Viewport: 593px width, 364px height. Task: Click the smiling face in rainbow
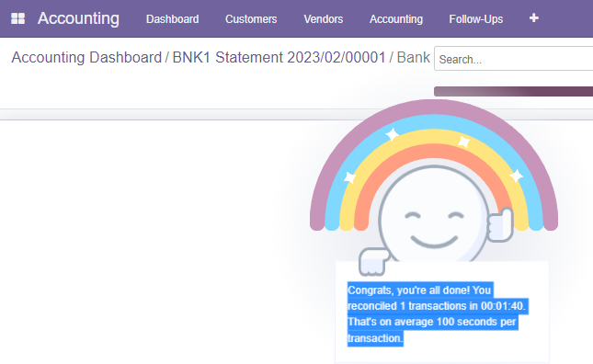click(x=433, y=215)
